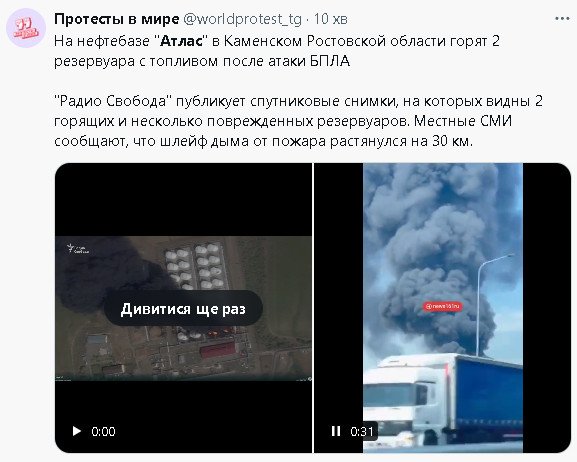Screen dimensions: 577x462
Task: Click the white storage tanks in satellite image
Action: click(x=195, y=267)
